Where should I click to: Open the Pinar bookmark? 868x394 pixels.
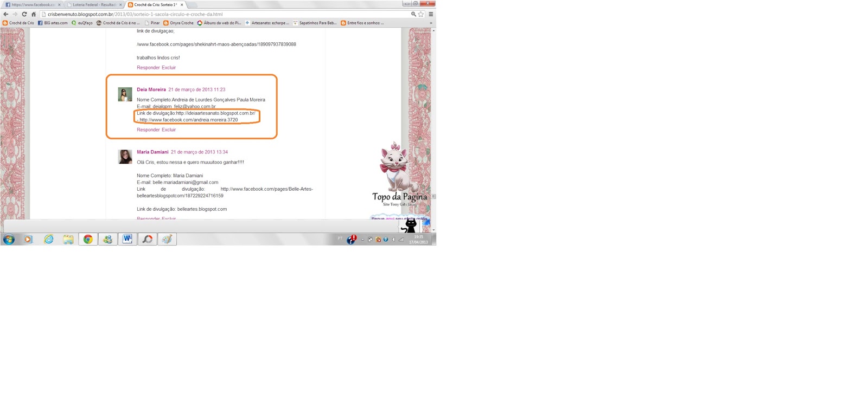click(152, 23)
